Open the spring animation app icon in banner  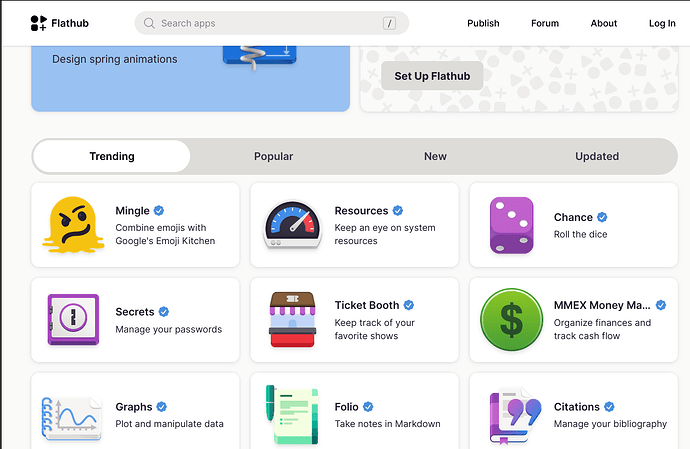260,56
